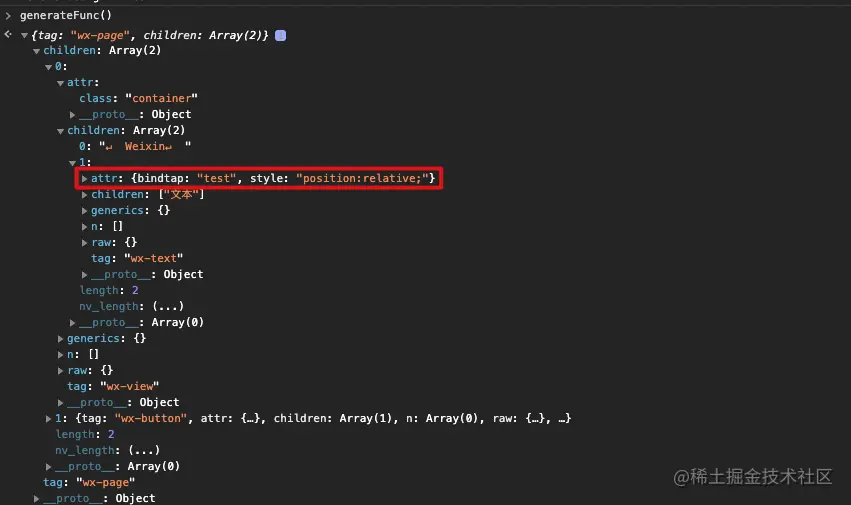The width and height of the screenshot is (851, 505).
Task: Expand the children ["文本"] array
Action: click(x=84, y=194)
